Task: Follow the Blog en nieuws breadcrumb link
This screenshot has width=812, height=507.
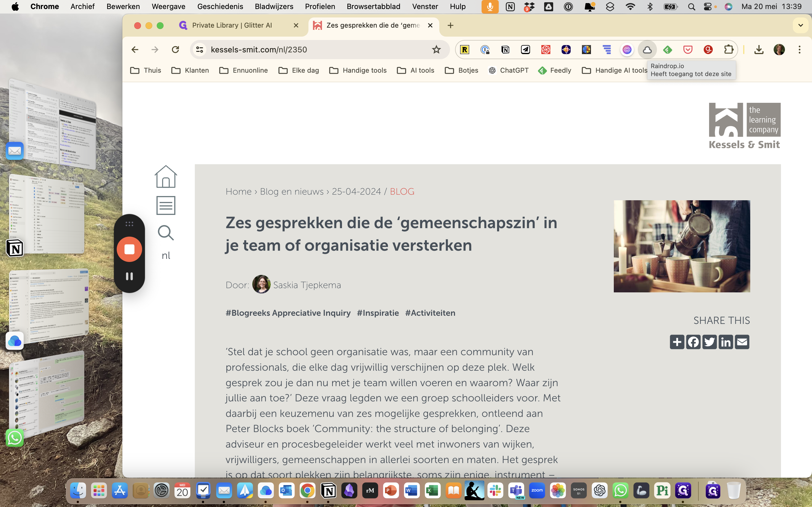Action: click(x=292, y=192)
